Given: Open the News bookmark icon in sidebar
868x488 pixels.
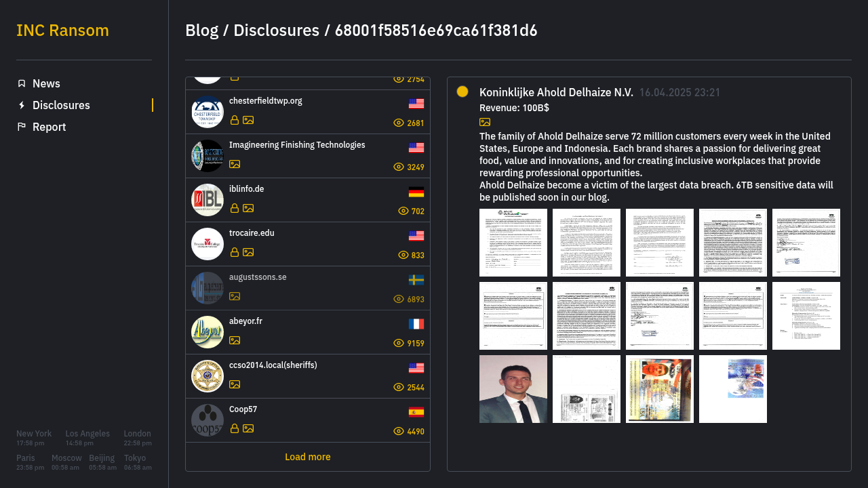Looking at the screenshot, I should [22, 83].
